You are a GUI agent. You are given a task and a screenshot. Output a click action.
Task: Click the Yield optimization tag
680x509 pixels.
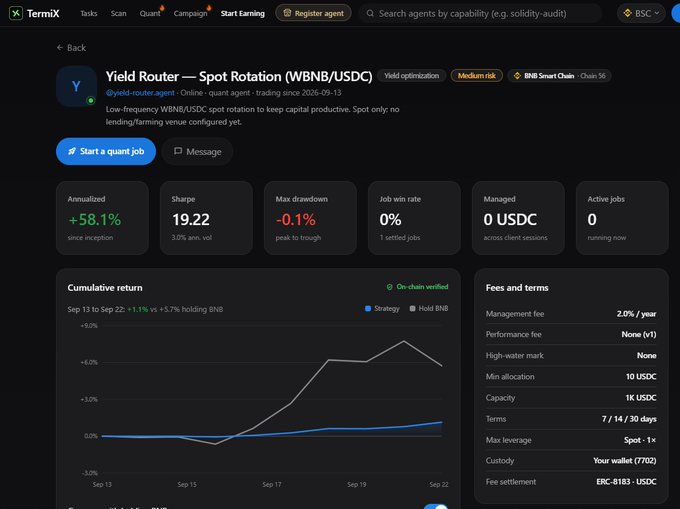point(411,76)
